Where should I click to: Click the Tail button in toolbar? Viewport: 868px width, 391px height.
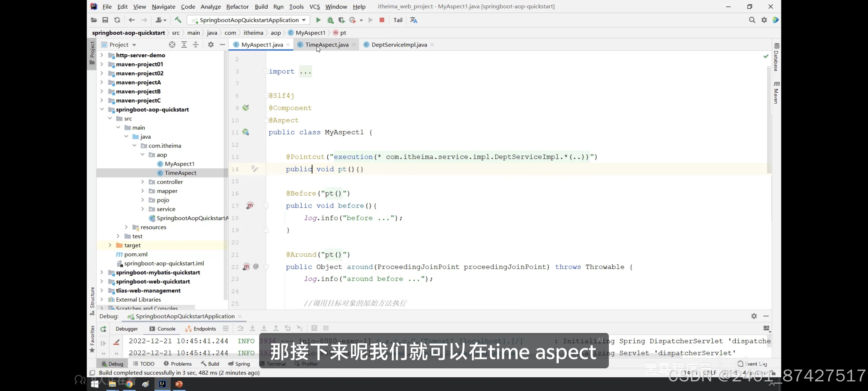tap(398, 20)
